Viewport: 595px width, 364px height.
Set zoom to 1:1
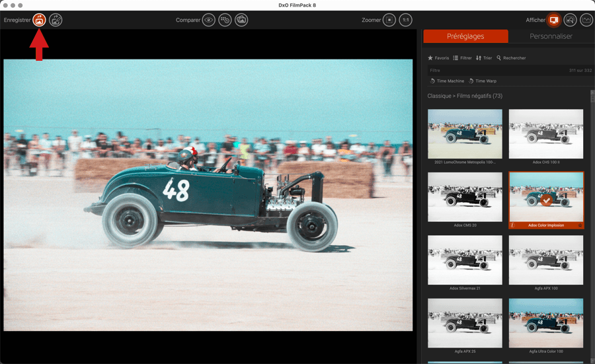405,20
